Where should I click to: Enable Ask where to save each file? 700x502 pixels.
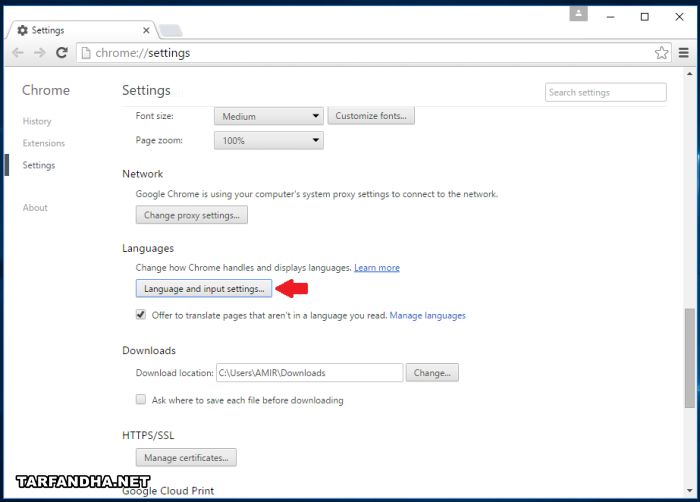[141, 399]
